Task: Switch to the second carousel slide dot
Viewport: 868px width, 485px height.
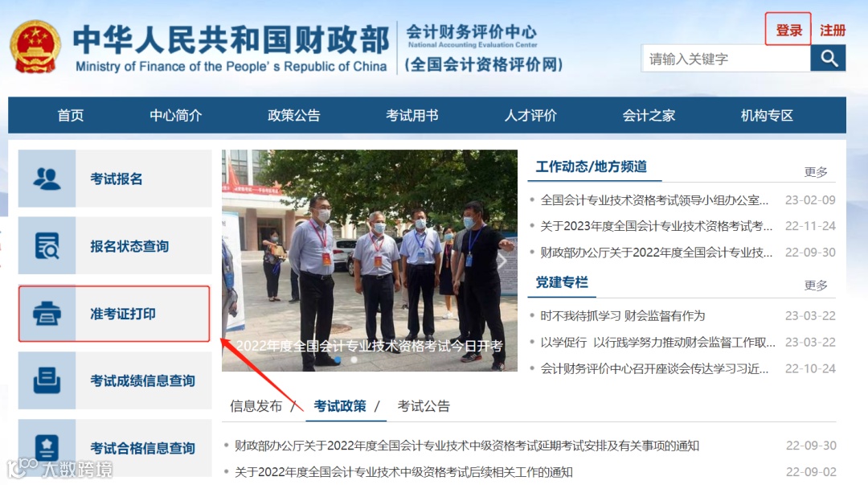Action: tap(354, 360)
